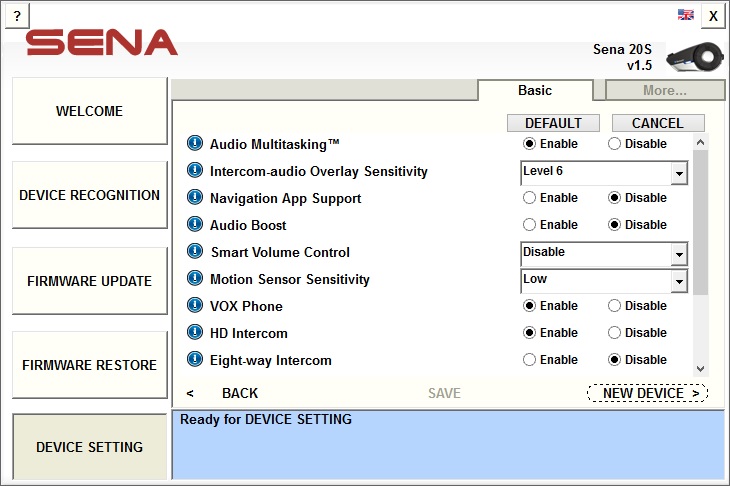730x486 pixels.
Task: Click NEW DEVICE to continue
Action: pos(648,393)
